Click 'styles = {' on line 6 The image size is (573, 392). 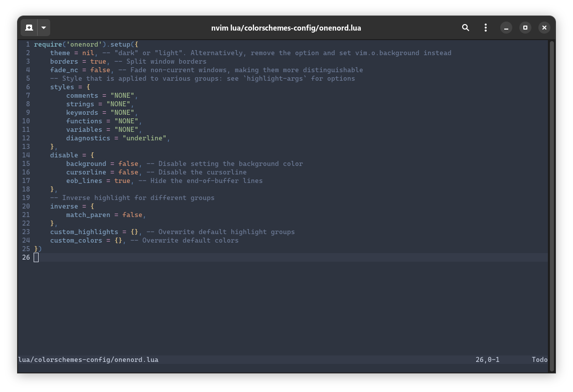click(x=70, y=87)
